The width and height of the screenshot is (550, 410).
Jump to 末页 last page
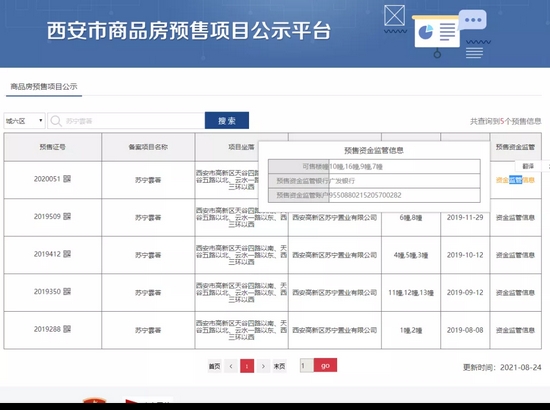280,366
